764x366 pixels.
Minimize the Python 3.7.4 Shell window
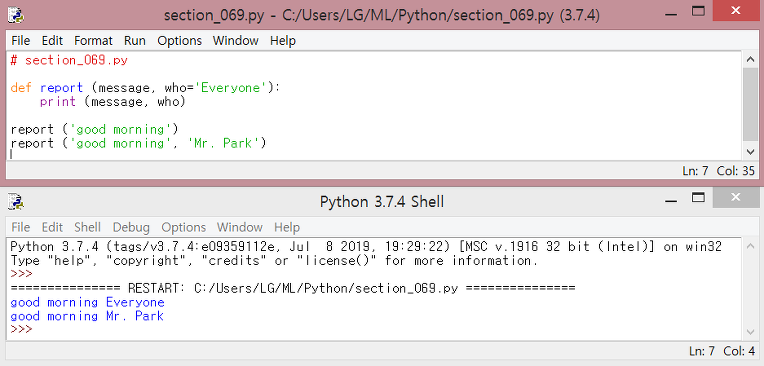[x=672, y=198]
